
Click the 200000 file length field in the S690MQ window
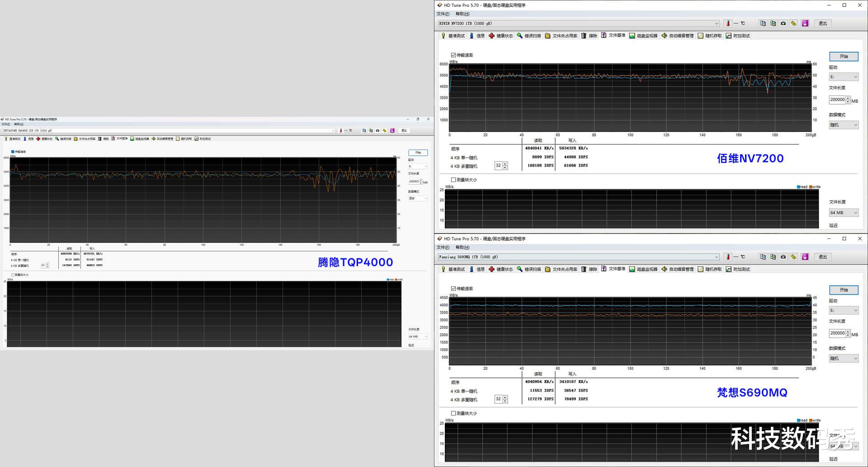tap(837, 334)
